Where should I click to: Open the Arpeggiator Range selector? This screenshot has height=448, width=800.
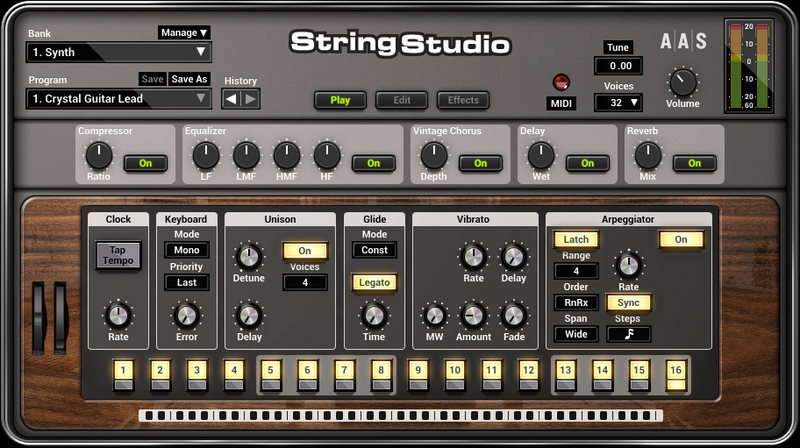coord(576,271)
